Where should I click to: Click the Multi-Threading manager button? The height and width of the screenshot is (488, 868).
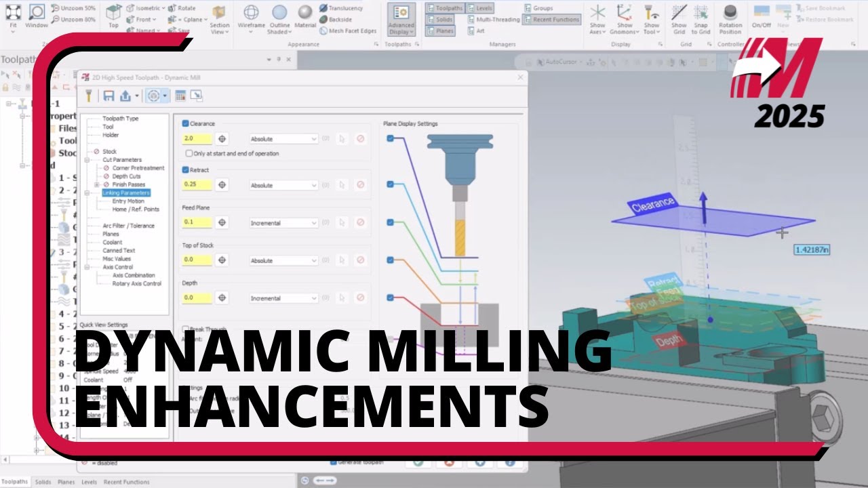(493, 20)
